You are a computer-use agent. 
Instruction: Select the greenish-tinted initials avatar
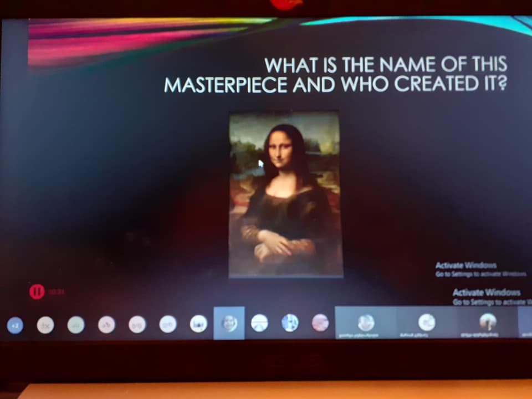tap(76, 325)
